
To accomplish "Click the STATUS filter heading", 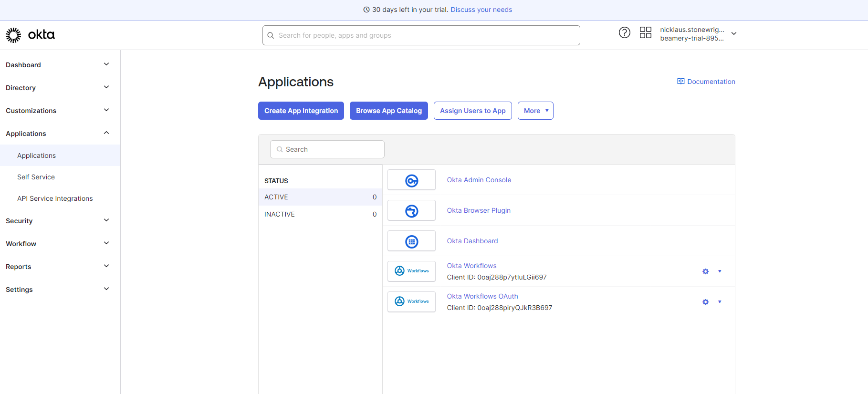I will (x=276, y=181).
